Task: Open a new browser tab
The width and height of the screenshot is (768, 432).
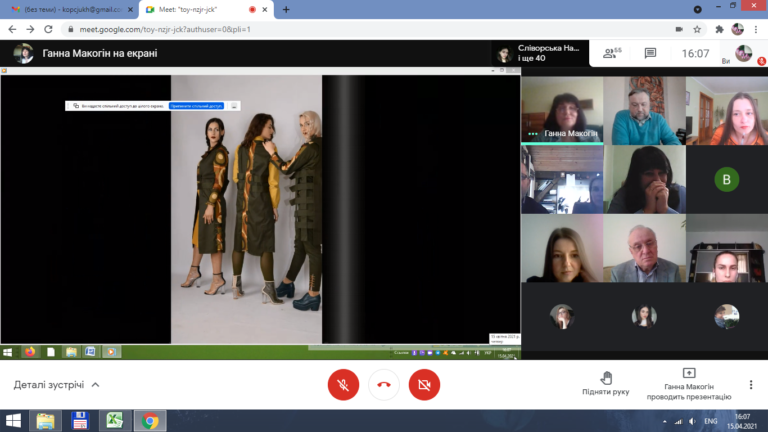Action: coord(286,9)
